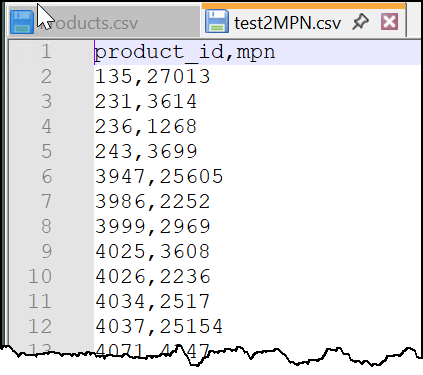This screenshot has width=423, height=375.
Task: Click line number 8 in the gutter
Action: pyautogui.click(x=47, y=227)
